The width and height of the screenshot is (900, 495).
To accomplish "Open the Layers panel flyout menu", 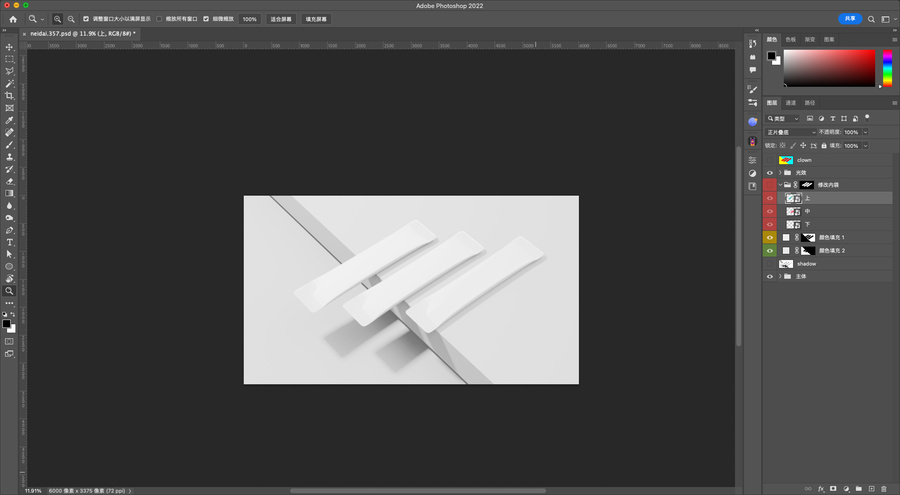I will 894,103.
